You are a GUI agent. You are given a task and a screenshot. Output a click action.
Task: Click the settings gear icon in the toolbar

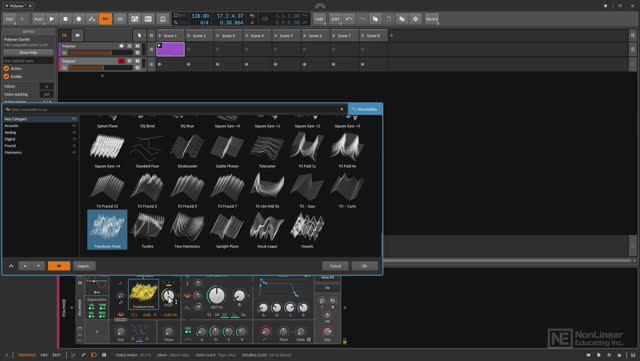pos(416,19)
